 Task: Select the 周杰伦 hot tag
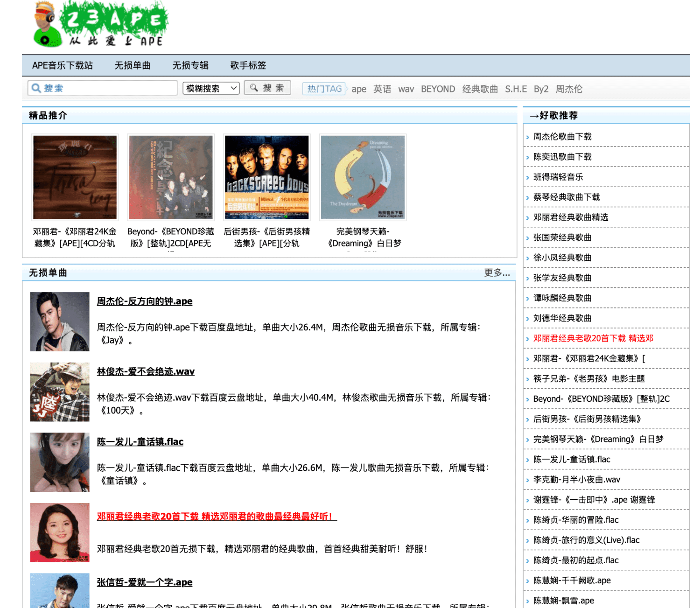click(x=569, y=89)
